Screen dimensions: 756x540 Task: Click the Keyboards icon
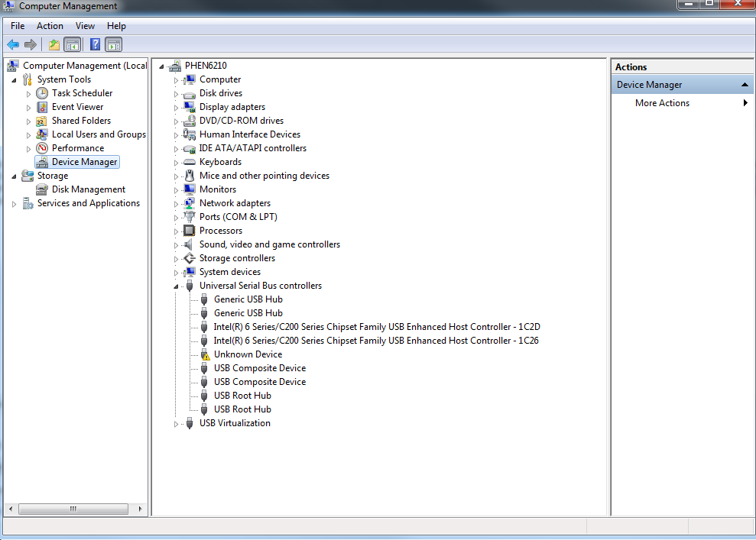point(190,162)
